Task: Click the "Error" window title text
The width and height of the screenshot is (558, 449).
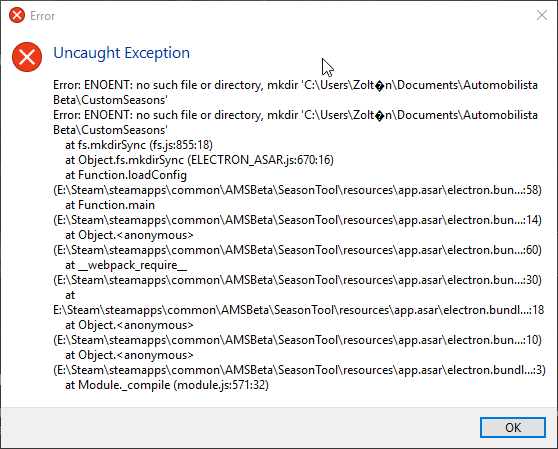Action: pyautogui.click(x=43, y=16)
